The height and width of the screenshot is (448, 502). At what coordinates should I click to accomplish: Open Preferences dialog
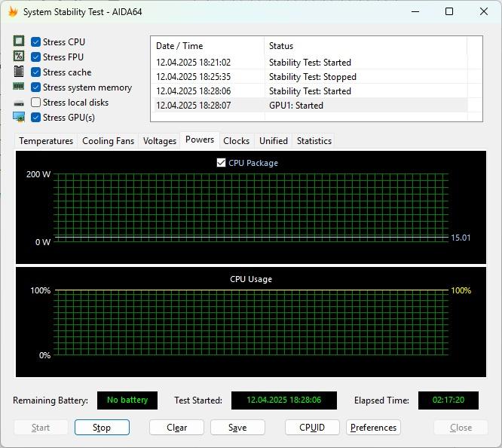[x=373, y=428]
